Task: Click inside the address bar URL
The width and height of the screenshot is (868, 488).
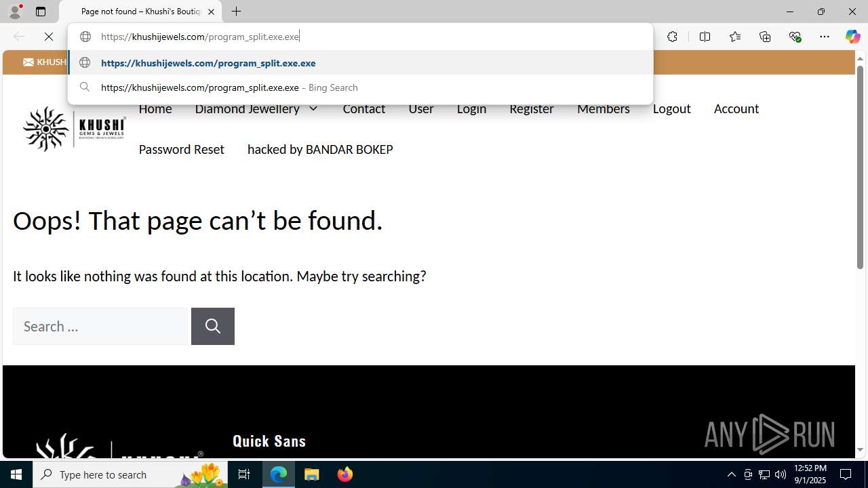Action: click(200, 37)
